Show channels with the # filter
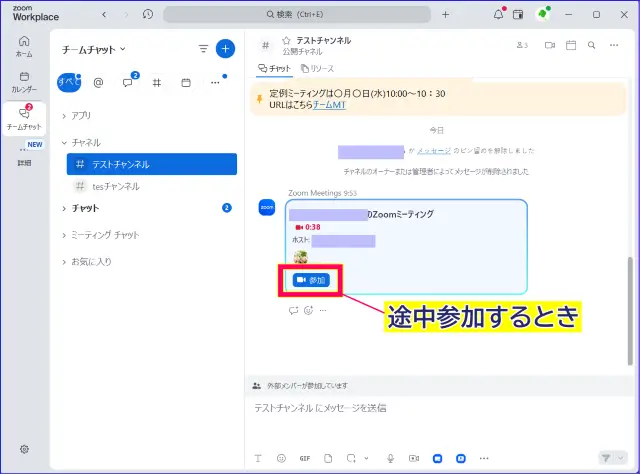Image resolution: width=640 pixels, height=474 pixels. pyautogui.click(x=157, y=83)
